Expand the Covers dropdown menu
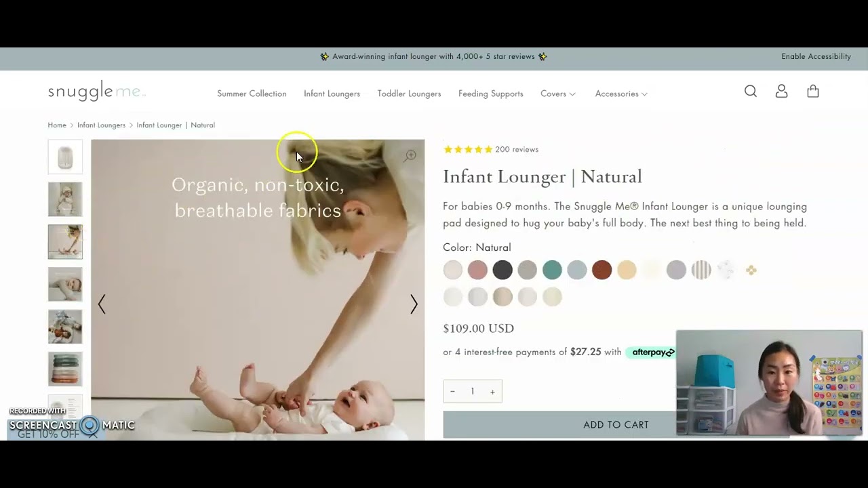 [558, 94]
